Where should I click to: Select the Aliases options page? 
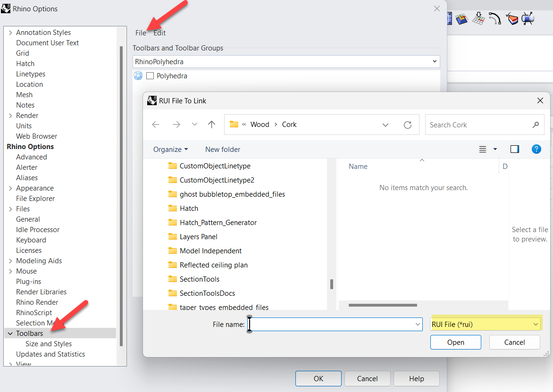click(x=27, y=178)
